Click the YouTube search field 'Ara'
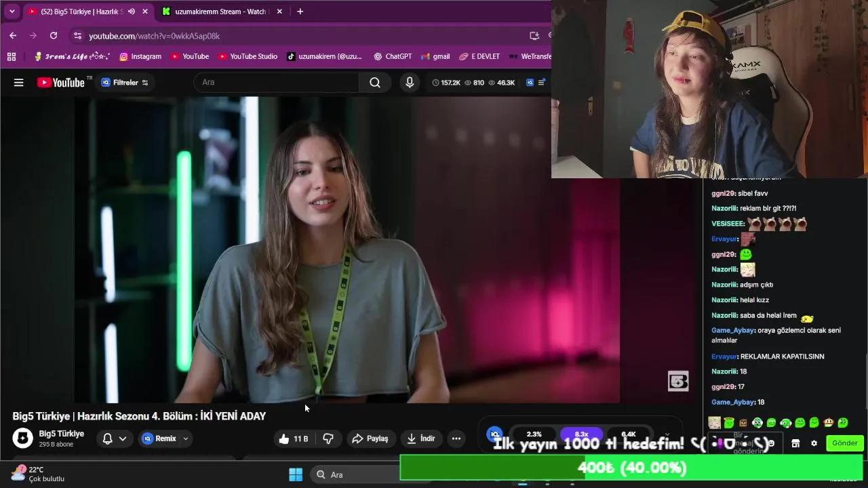The width and height of the screenshot is (868, 488). [277, 82]
